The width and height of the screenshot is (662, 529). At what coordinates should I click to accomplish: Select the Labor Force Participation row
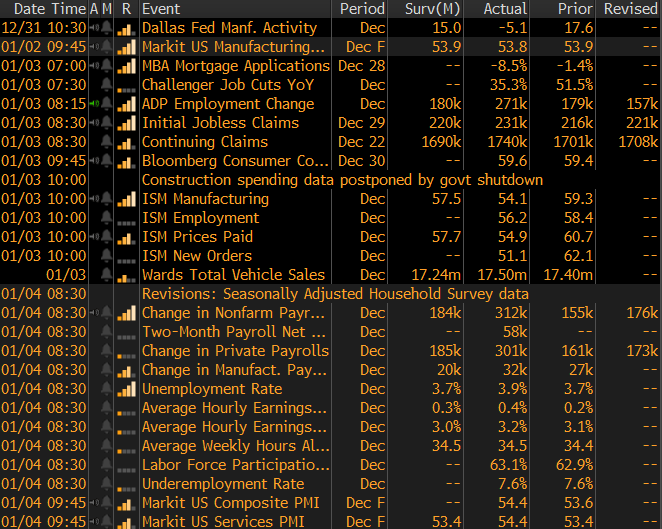[x=235, y=465]
